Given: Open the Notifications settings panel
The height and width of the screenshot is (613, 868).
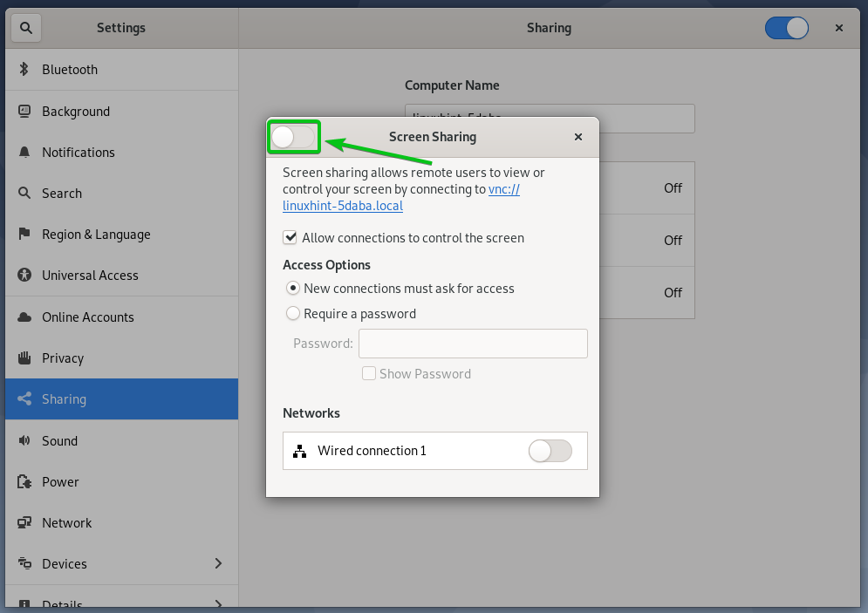Looking at the screenshot, I should point(122,152).
